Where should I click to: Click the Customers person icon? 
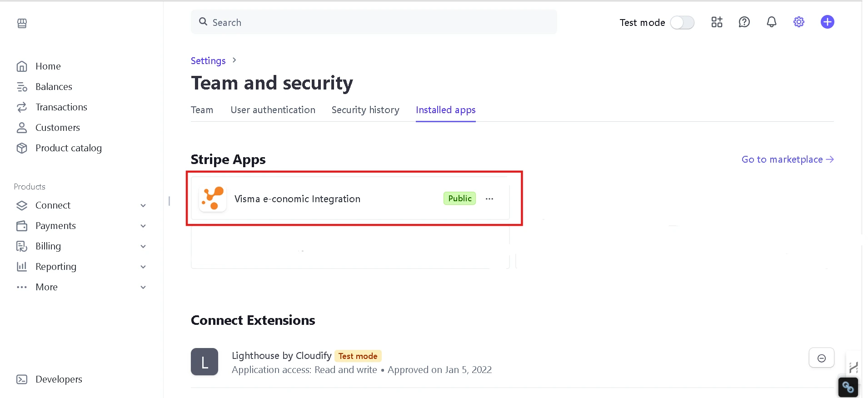point(22,128)
